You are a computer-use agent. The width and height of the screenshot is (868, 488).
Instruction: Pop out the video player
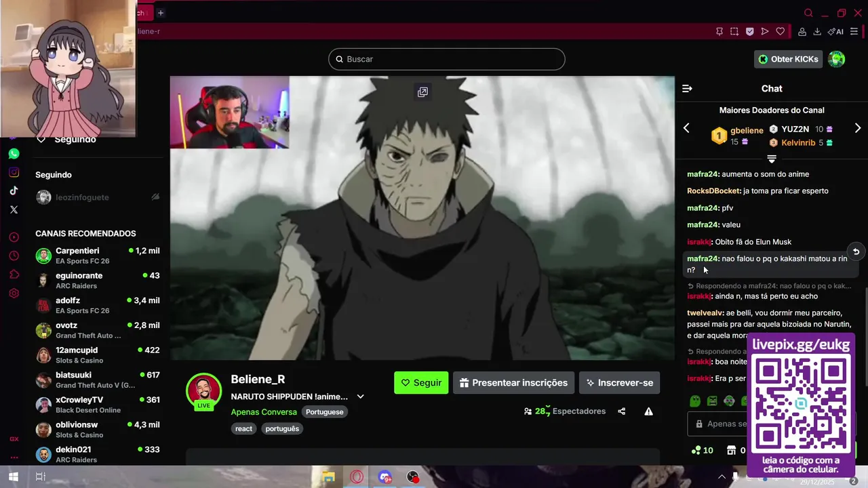point(422,92)
